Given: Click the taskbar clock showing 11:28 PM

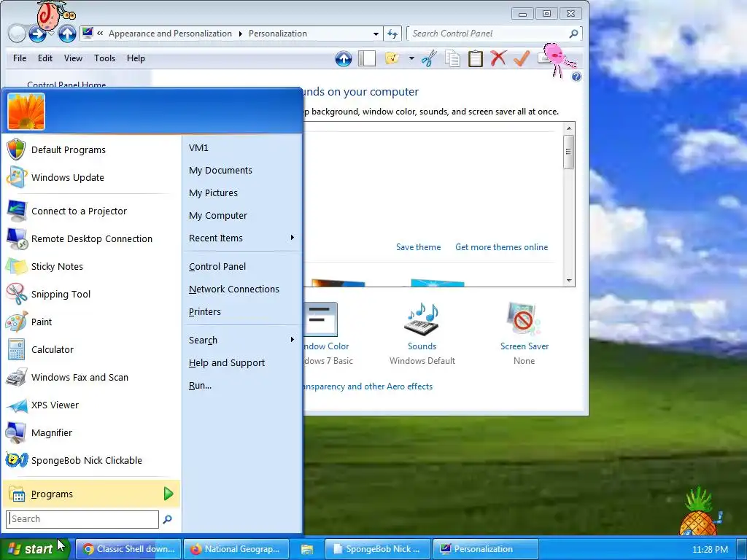Looking at the screenshot, I should (x=710, y=550).
